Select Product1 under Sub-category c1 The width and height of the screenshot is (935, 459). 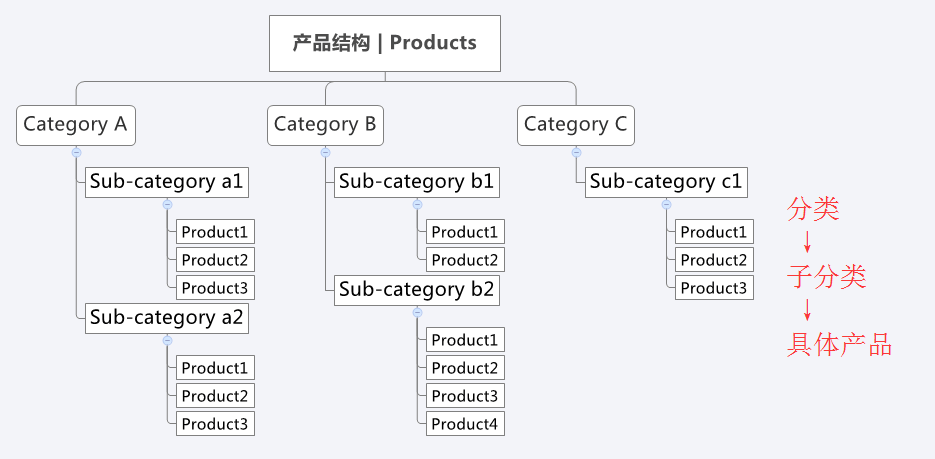click(x=714, y=232)
